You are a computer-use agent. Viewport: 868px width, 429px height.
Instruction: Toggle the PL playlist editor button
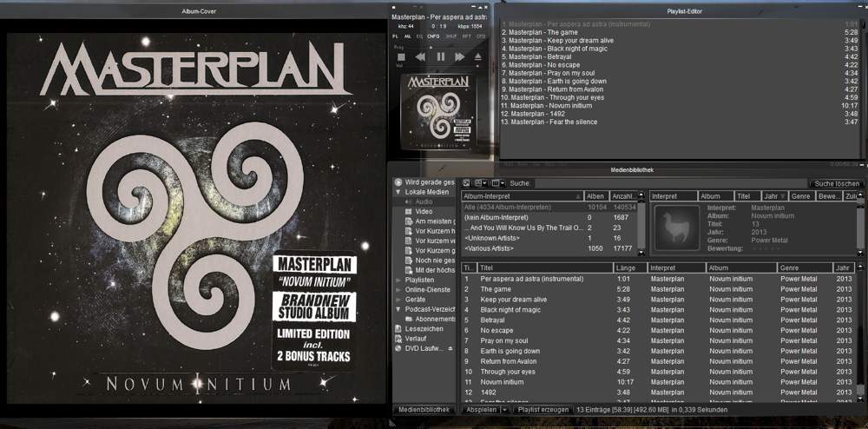point(396,36)
